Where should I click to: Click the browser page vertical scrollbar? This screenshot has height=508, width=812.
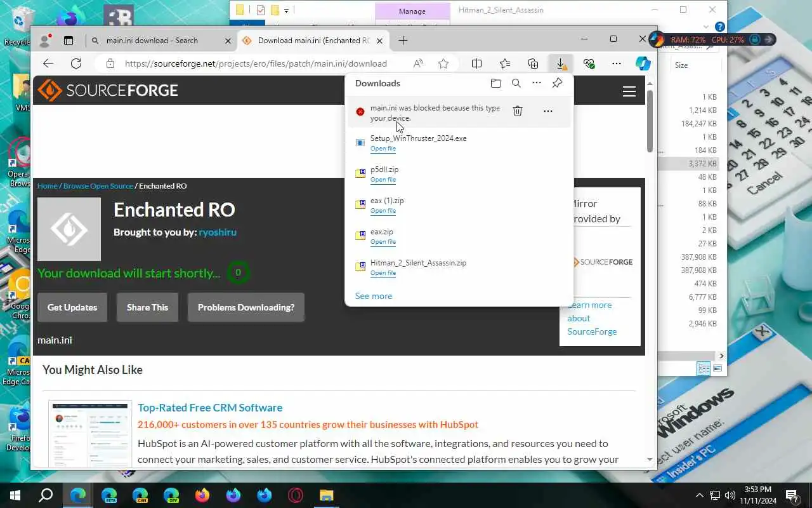click(650, 121)
